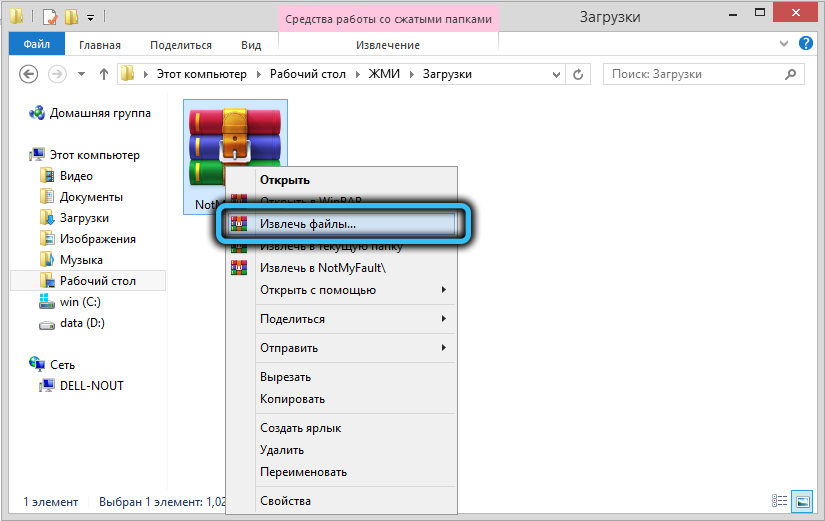Click the Back navigation arrow
The image size is (825, 521).
pos(29,75)
